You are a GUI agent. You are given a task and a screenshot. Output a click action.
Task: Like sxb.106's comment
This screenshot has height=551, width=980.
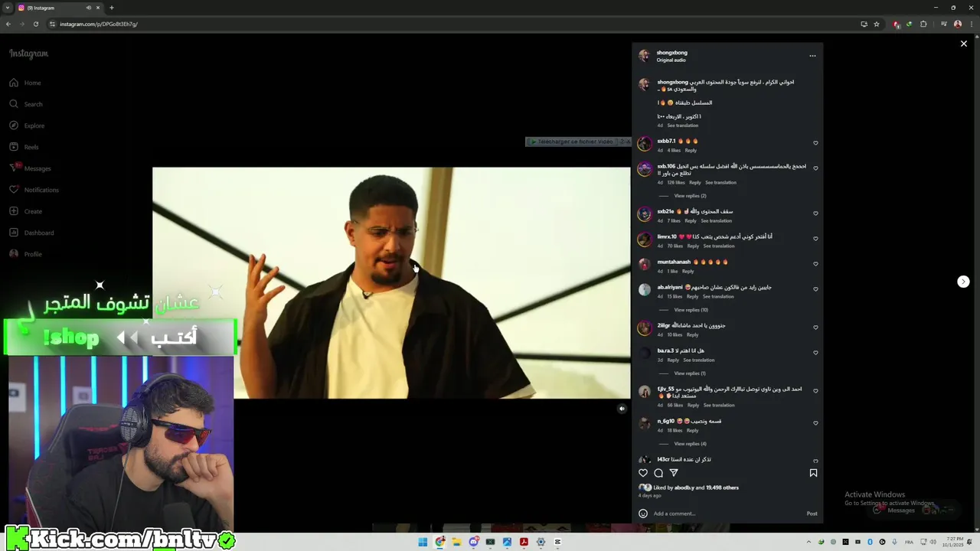click(815, 168)
